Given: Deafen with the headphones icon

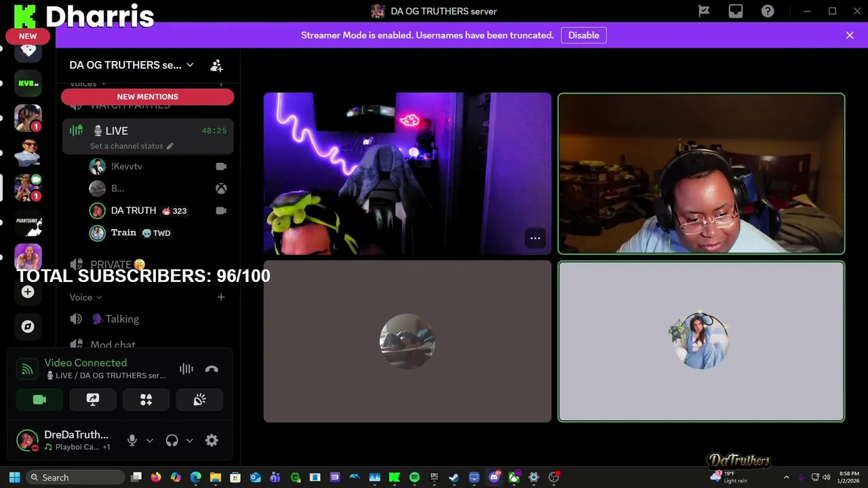Looking at the screenshot, I should pos(172,441).
